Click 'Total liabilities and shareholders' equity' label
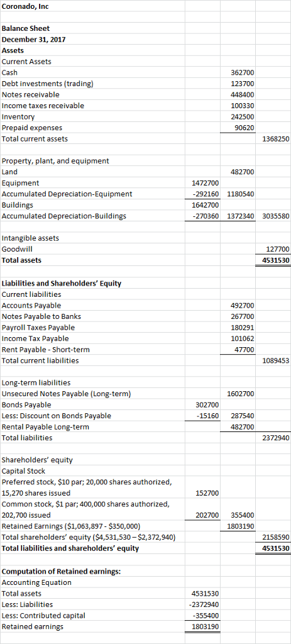The height and width of the screenshot is (644, 291). (70, 548)
